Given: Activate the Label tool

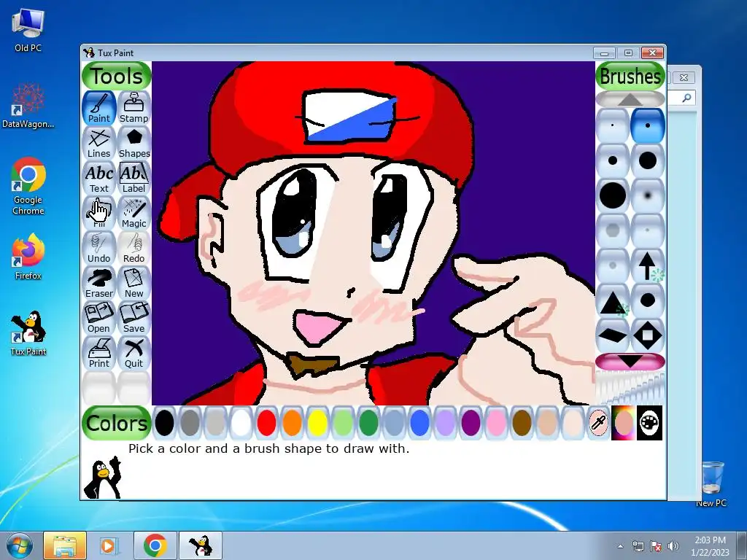Looking at the screenshot, I should (x=134, y=178).
